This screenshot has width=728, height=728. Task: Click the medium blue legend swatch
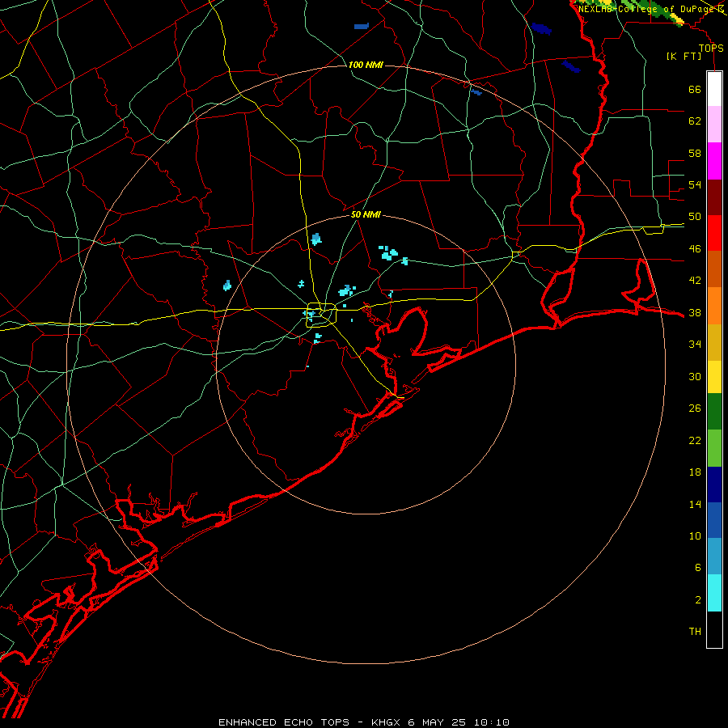(714, 520)
